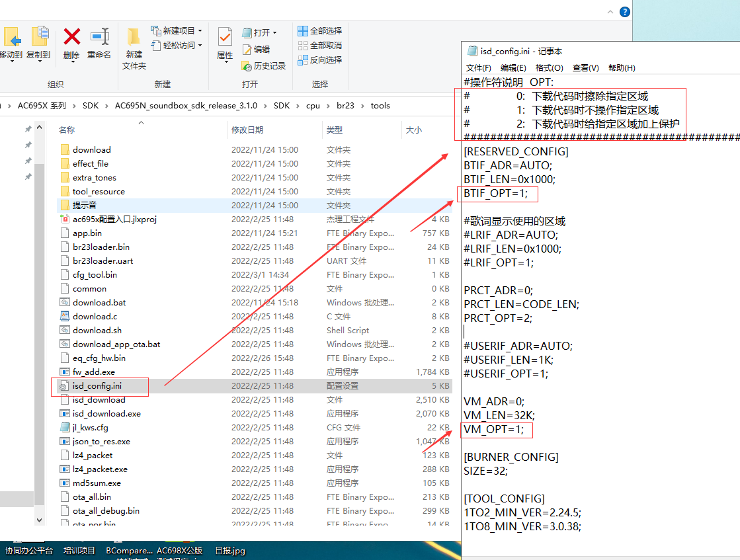Image resolution: width=740 pixels, height=560 pixels.
Task: Sort files by Size column header
Action: click(413, 130)
